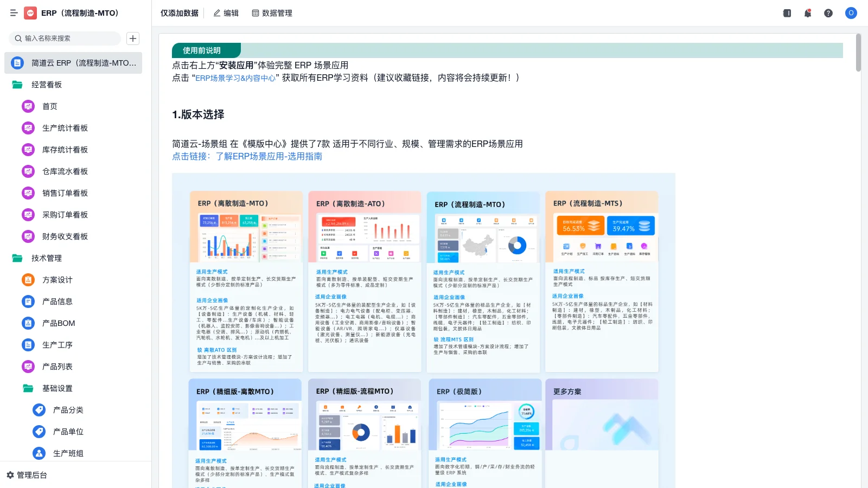Select 产品信息 text in sidebar
The width and height of the screenshot is (868, 488).
(58, 301)
